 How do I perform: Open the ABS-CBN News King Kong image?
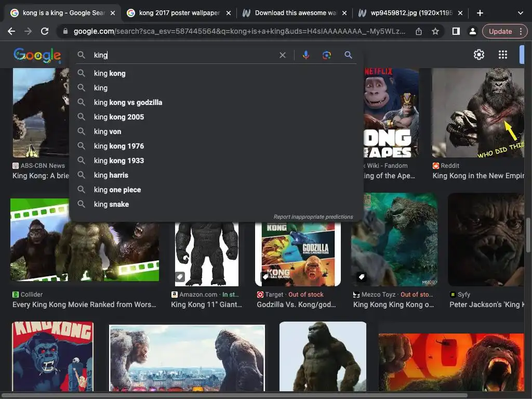[41, 113]
